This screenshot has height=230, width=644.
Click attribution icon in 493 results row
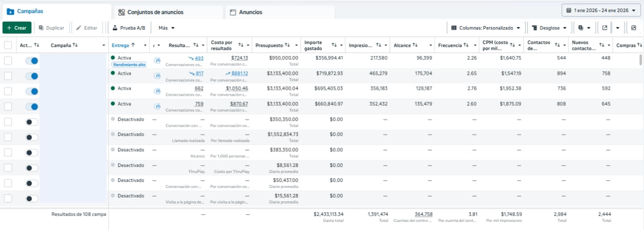pyautogui.click(x=157, y=61)
